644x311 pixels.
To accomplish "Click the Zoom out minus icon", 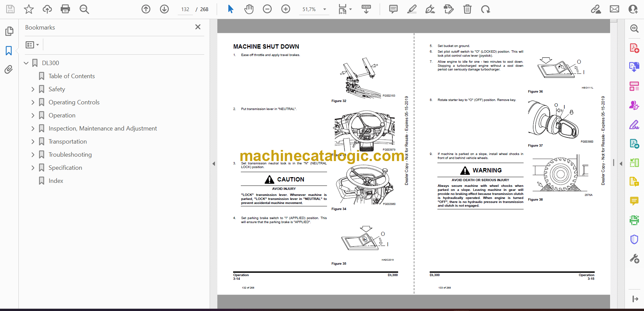I will [267, 9].
